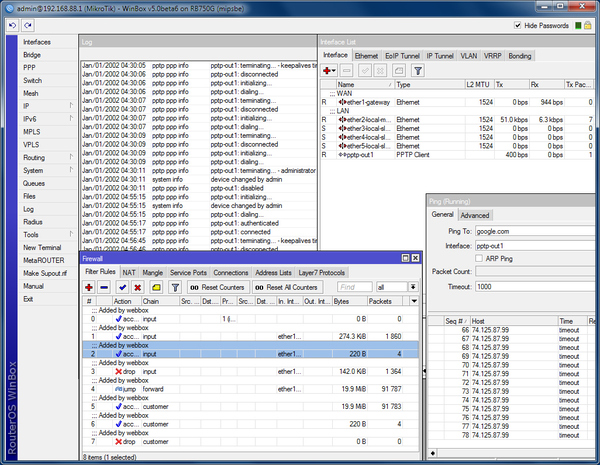This screenshot has width=600, height=465.
Task: Switch to the NAT tab in Firewall
Action: click(129, 272)
